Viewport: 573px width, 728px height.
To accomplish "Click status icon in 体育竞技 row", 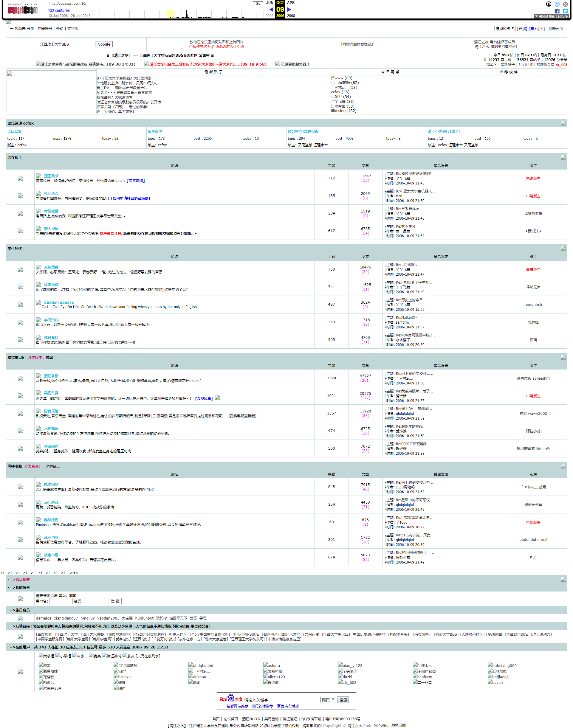I will coord(20,339).
